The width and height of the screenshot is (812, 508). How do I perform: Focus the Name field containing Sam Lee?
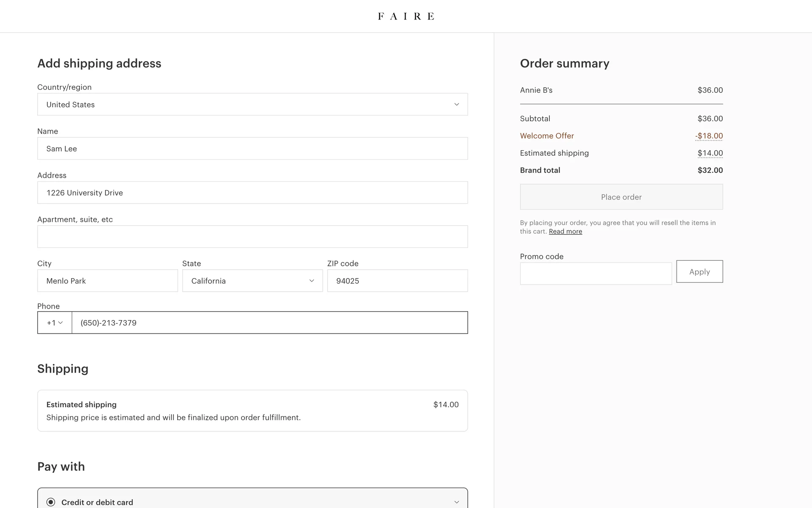tap(252, 149)
